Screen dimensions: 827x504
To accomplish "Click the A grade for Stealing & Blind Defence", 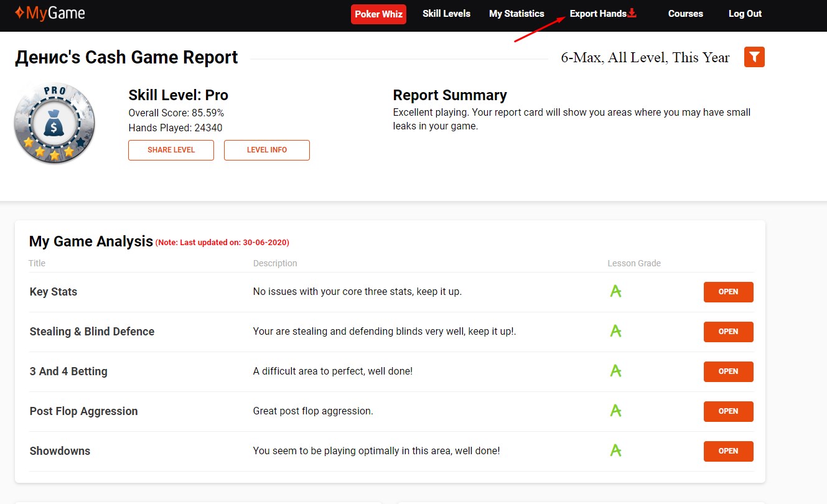I will point(615,331).
